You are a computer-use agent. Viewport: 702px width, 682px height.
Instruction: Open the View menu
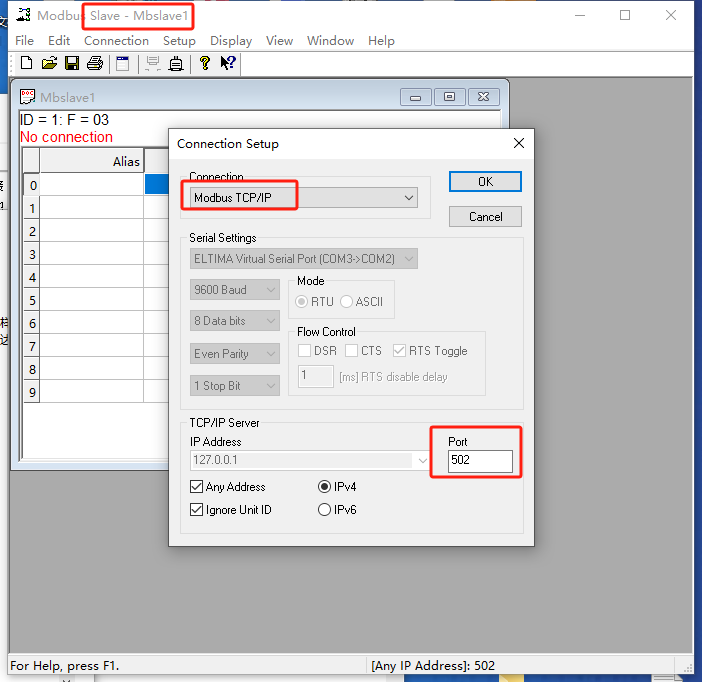279,41
